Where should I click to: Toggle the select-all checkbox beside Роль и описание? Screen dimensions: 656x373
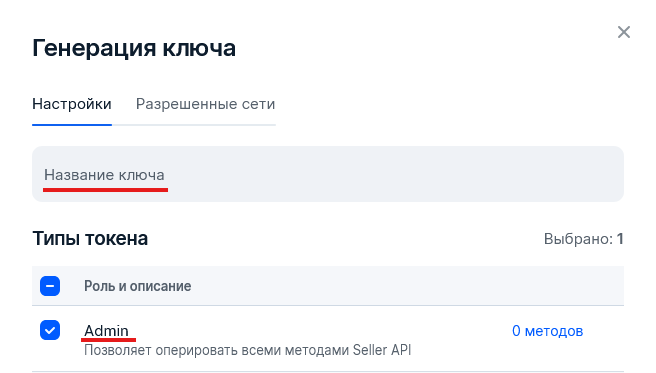click(x=50, y=286)
